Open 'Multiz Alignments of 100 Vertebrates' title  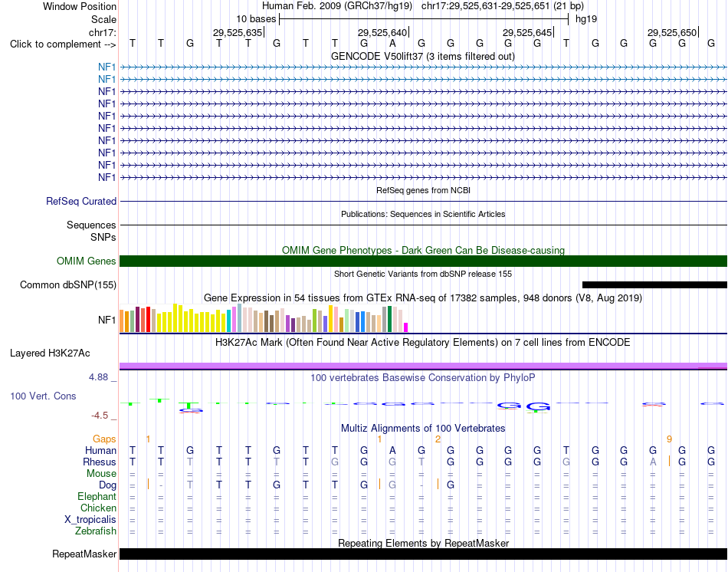pos(423,428)
